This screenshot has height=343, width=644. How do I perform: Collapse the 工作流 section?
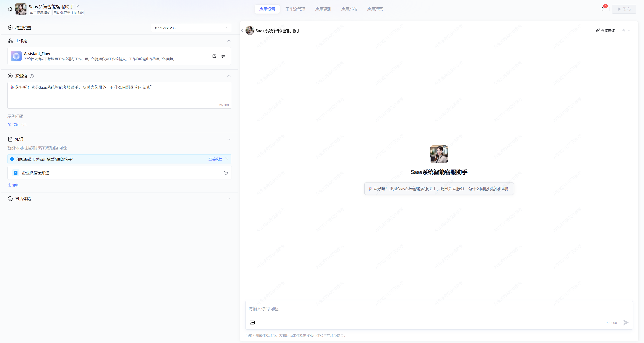click(x=229, y=41)
